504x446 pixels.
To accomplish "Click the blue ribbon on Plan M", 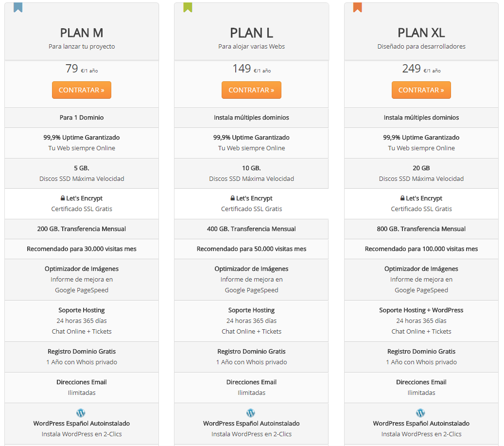I will [x=18, y=7].
